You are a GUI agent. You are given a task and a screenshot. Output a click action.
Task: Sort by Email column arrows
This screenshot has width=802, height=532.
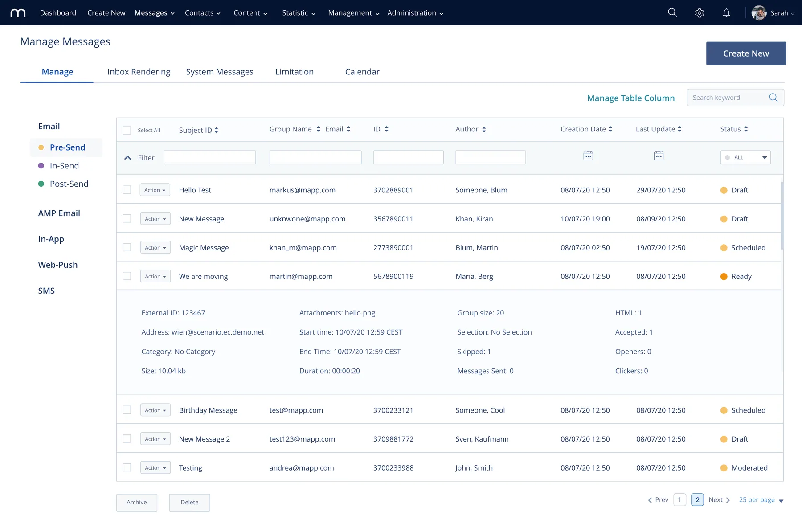pyautogui.click(x=348, y=129)
